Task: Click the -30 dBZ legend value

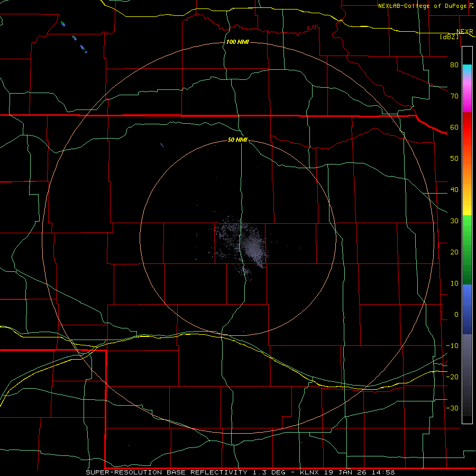Action: [452, 408]
